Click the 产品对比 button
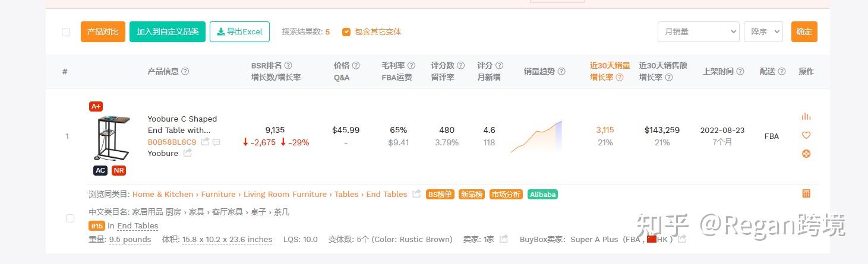Viewport: 868px width, 264px height. [x=103, y=32]
